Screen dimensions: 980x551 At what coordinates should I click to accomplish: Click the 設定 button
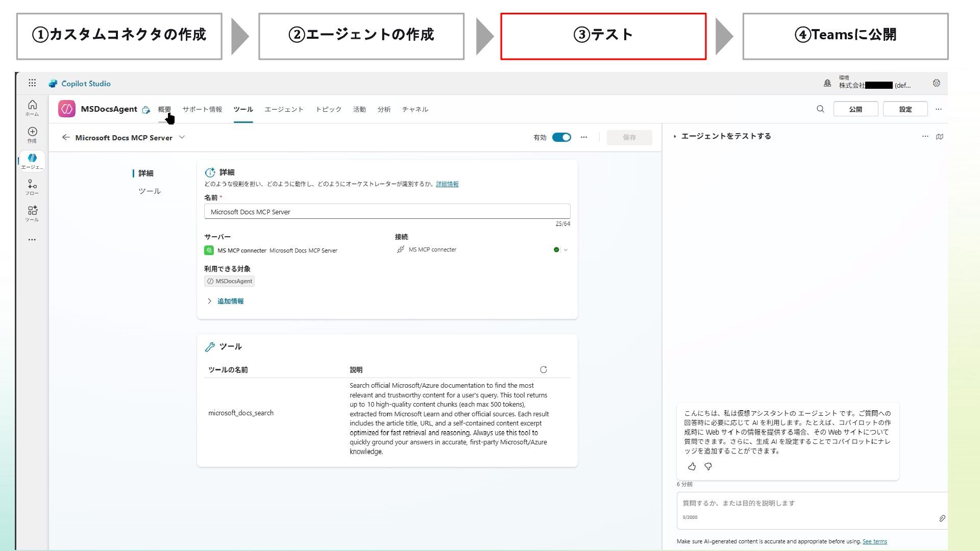[905, 109]
